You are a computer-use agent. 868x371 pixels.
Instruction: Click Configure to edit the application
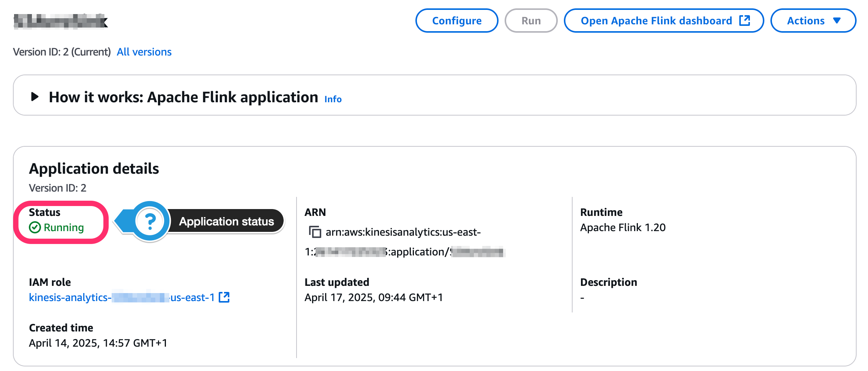point(457,21)
